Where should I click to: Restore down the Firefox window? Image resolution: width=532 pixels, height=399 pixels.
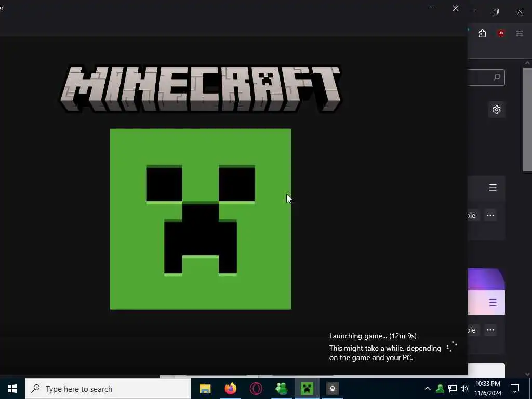point(496,11)
